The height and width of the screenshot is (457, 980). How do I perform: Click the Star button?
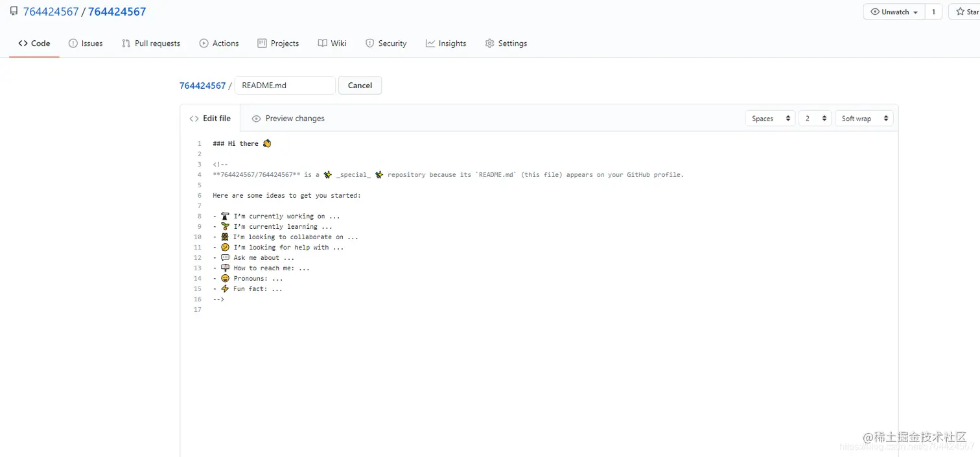(966, 12)
